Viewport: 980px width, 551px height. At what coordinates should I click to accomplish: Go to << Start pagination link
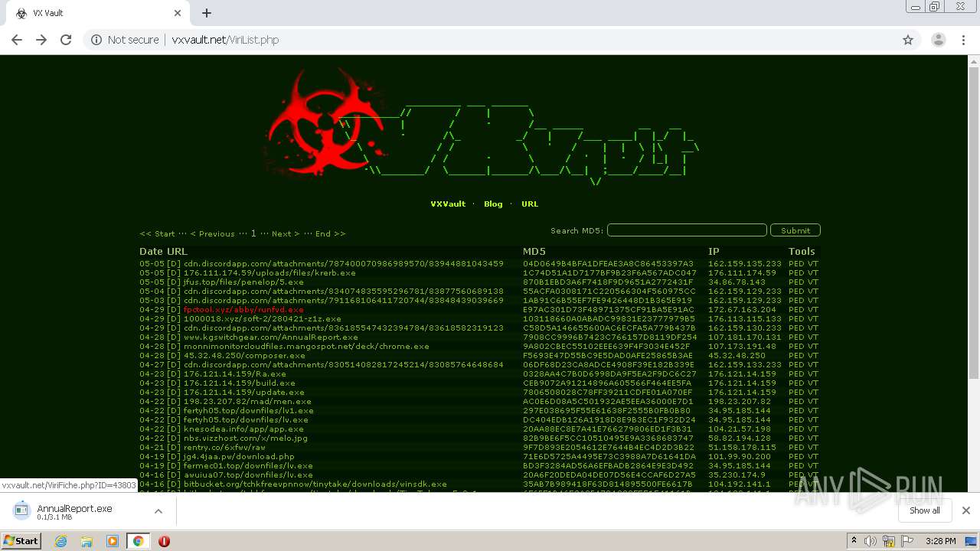click(157, 233)
